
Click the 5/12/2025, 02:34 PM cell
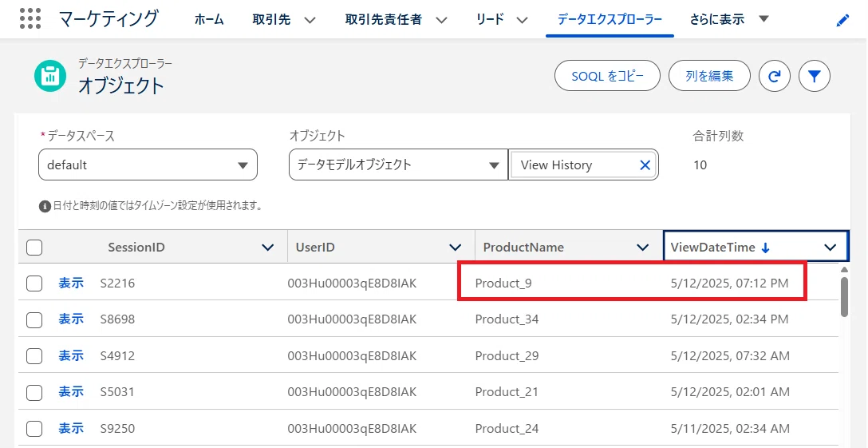click(730, 319)
